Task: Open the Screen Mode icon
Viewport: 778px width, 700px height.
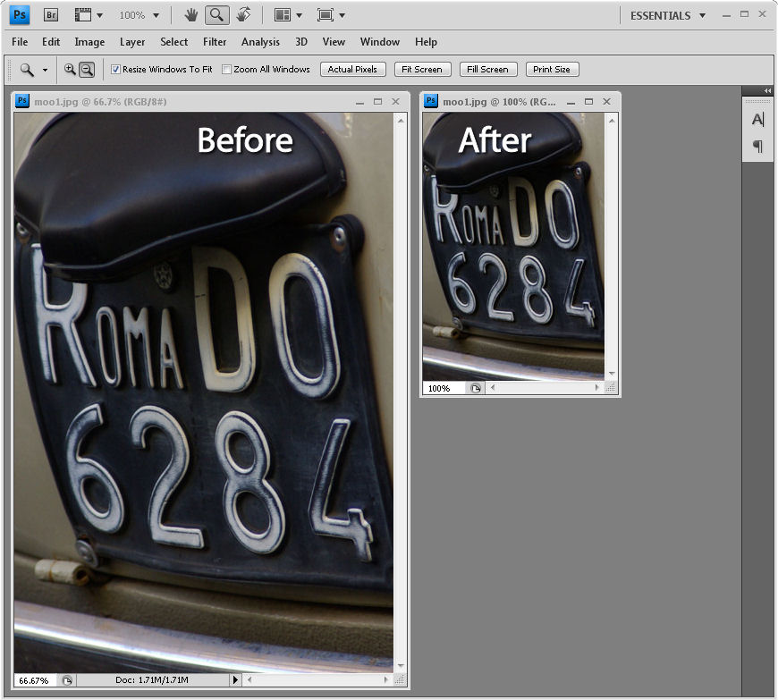Action: pos(325,15)
